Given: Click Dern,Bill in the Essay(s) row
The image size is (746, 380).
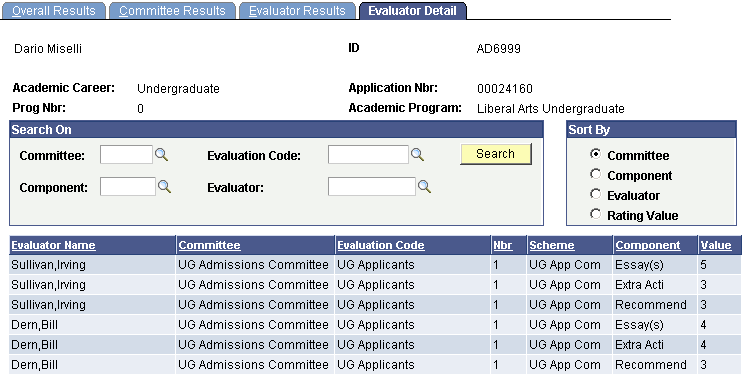Looking at the screenshot, I should coord(35,325).
